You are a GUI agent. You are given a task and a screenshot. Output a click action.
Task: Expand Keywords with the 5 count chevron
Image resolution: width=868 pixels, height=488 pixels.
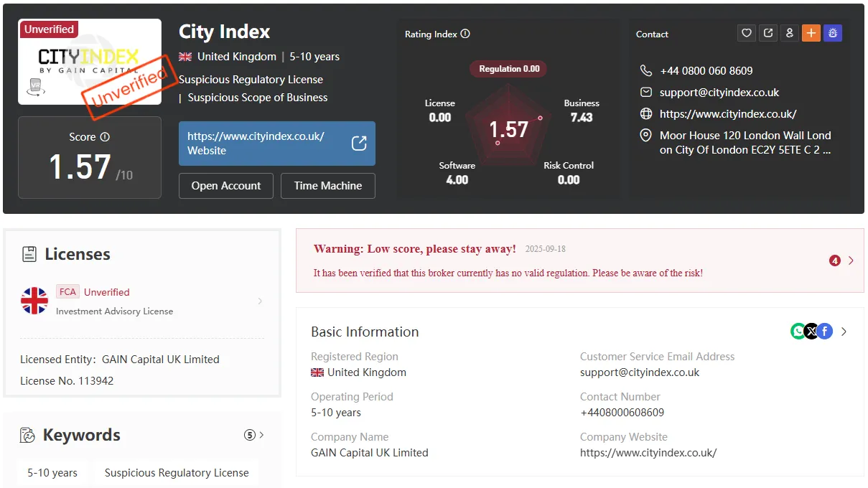[254, 435]
